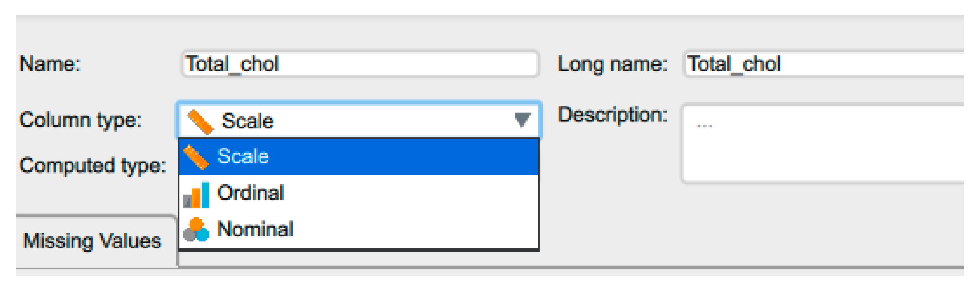Click the "Computed type:" label
The width and height of the screenshot is (980, 290).
click(x=93, y=166)
